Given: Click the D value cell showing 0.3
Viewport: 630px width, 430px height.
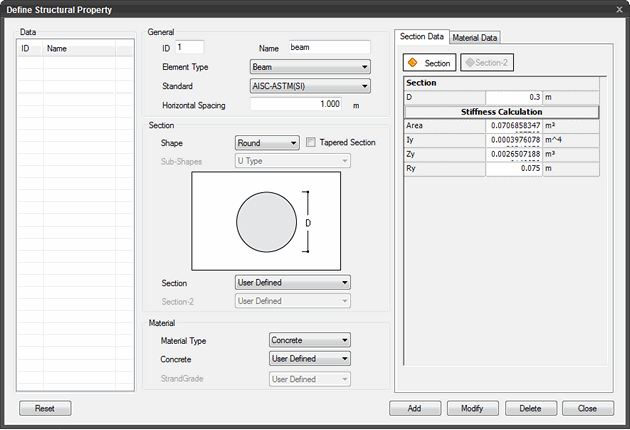Looking at the screenshot, I should [513, 97].
